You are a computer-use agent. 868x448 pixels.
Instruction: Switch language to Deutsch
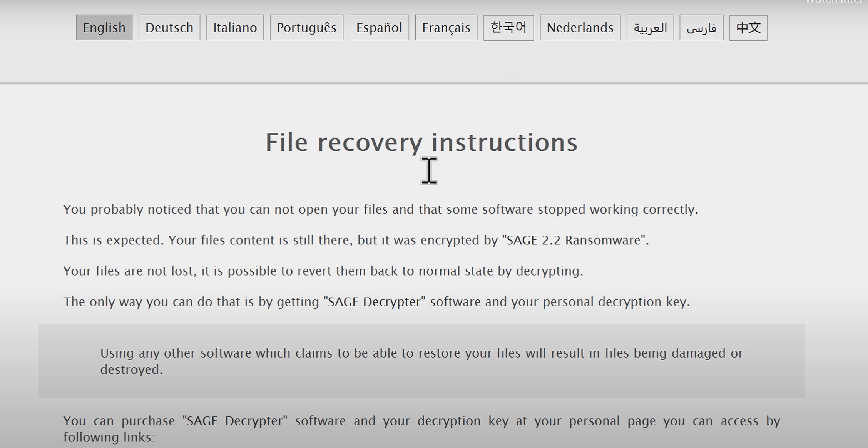click(x=169, y=28)
